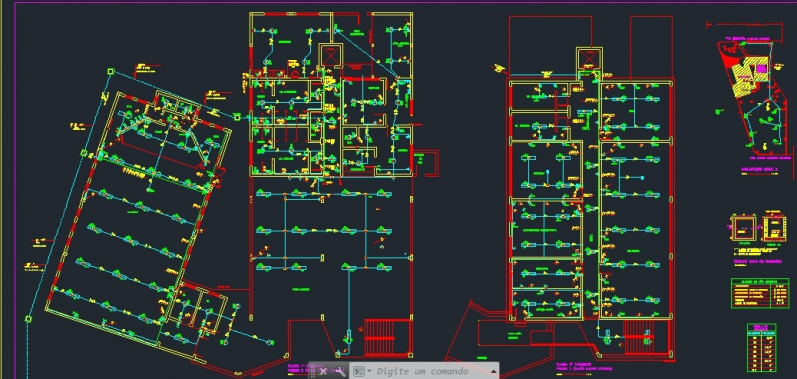This screenshot has width=797, height=379.
Task: Click the command prompt icon
Action: coord(359,371)
